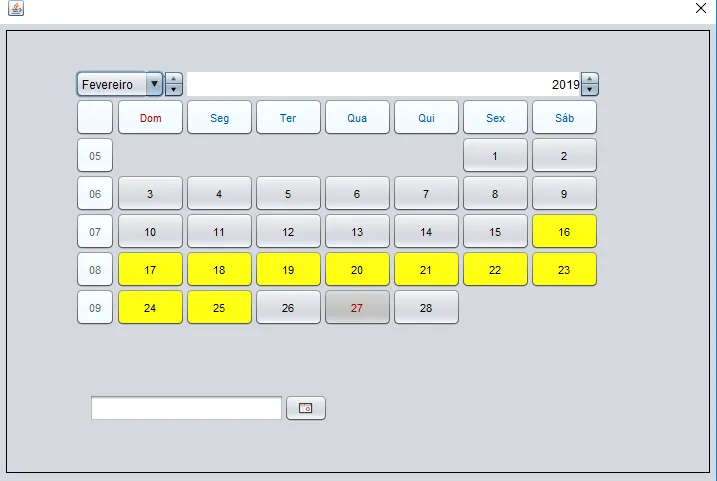This screenshot has height=481, width=717.
Task: Focus the empty date text field
Action: pos(186,408)
